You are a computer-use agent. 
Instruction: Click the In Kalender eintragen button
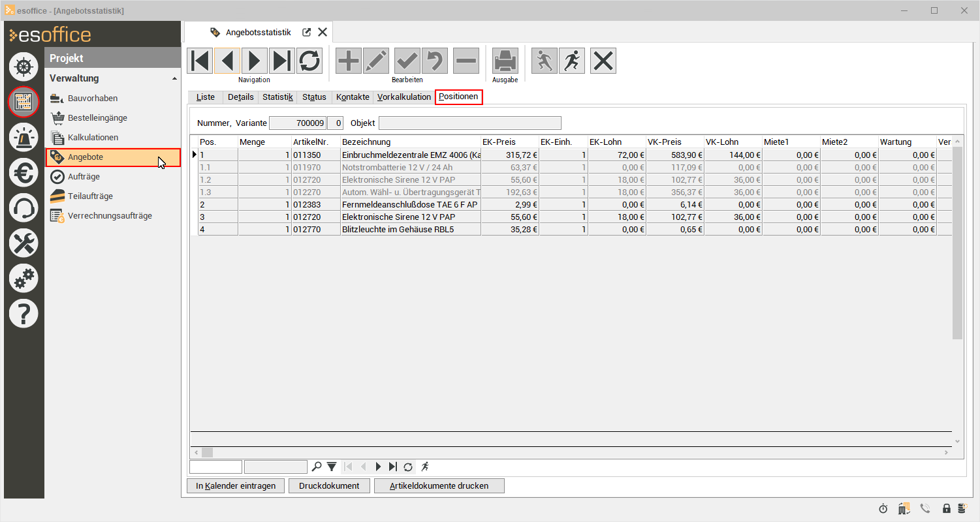click(236, 486)
